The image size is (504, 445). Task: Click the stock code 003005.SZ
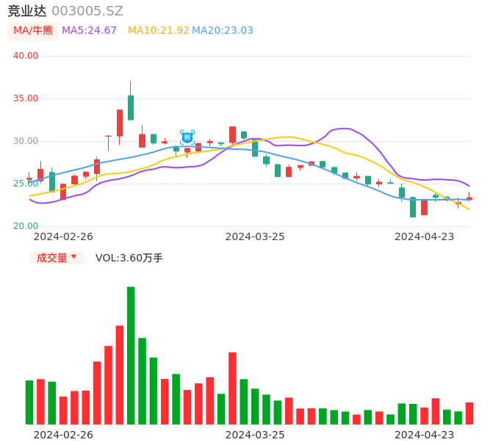click(x=87, y=11)
